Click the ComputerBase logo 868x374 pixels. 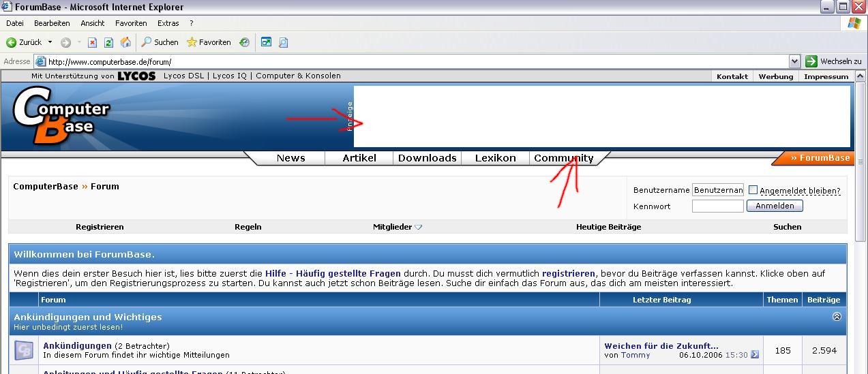coord(60,116)
